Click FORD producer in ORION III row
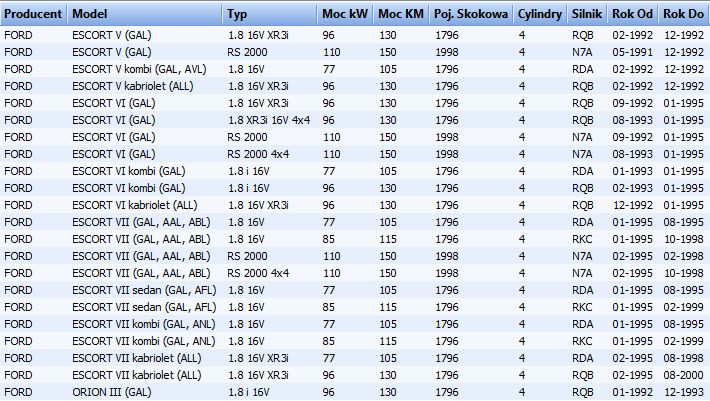The height and width of the screenshot is (401, 710). click(x=19, y=392)
